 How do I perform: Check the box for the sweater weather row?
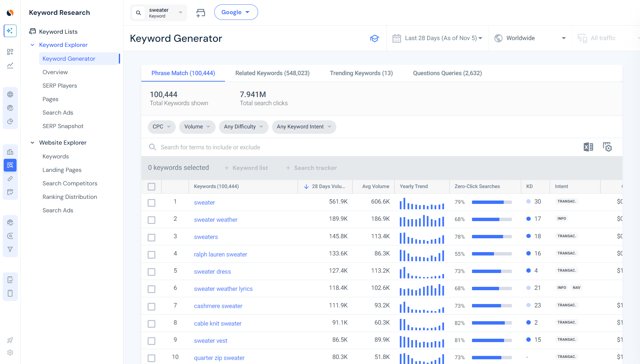point(151,220)
